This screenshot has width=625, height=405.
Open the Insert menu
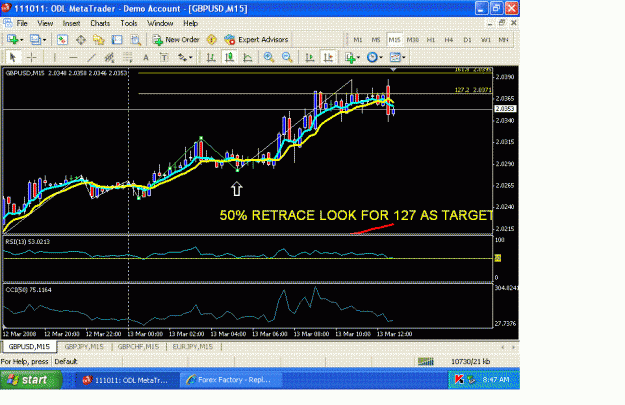point(71,23)
